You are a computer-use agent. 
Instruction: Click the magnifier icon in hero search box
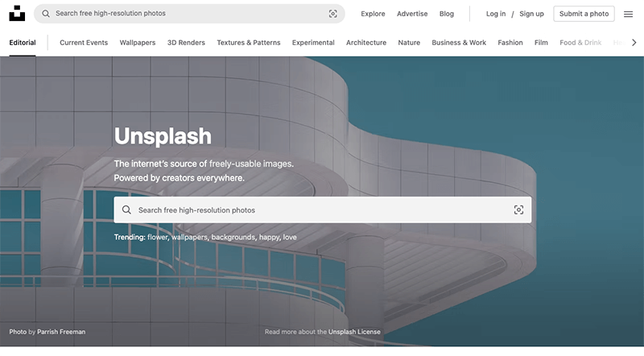pos(126,209)
